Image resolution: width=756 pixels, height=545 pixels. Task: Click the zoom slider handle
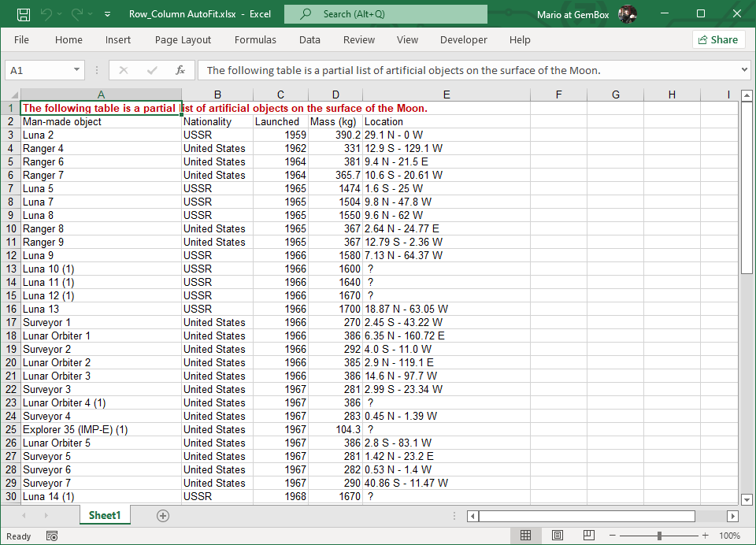coord(659,536)
